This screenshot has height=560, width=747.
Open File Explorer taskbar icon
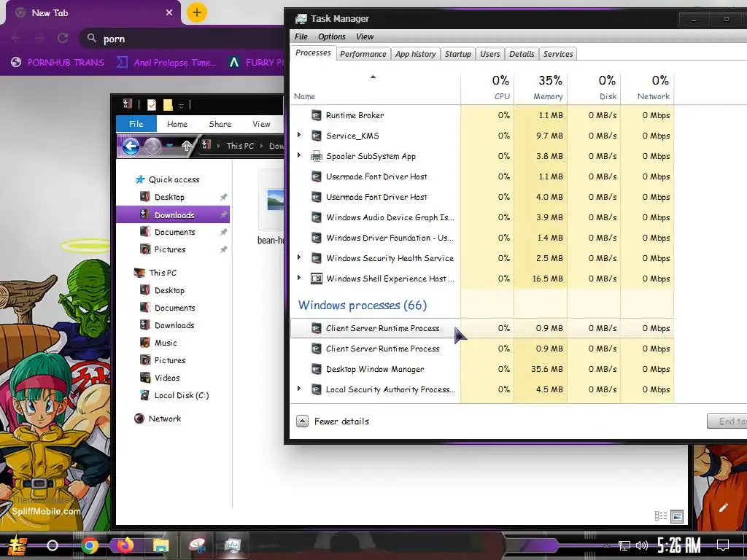[x=161, y=545]
